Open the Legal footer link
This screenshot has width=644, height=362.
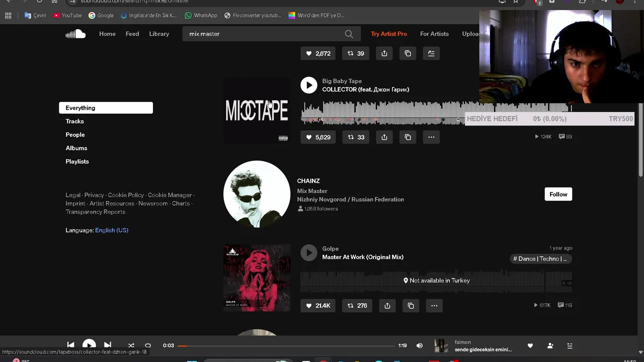(73, 195)
